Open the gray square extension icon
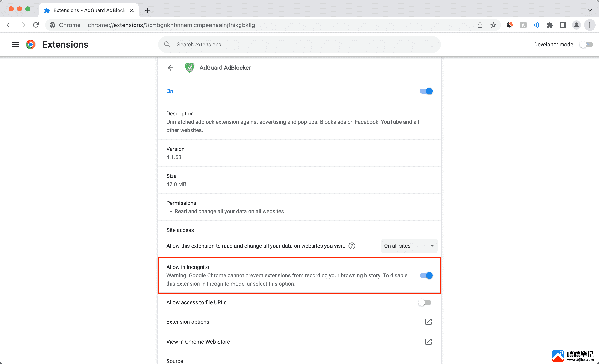 [x=523, y=25]
